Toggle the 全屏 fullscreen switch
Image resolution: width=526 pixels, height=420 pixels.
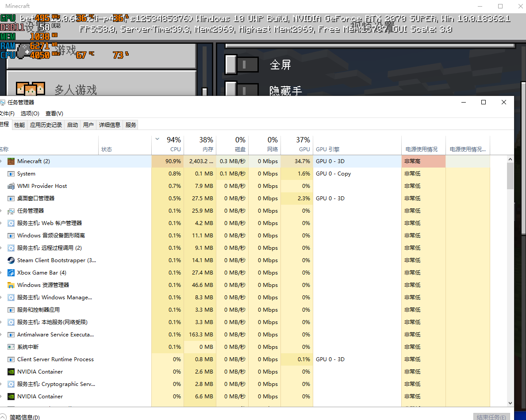point(241,65)
